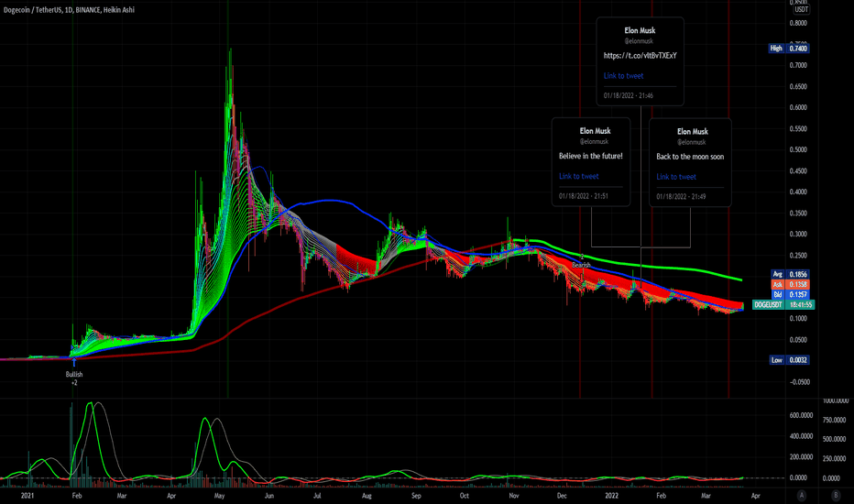Click the Jul label on the time axis
This screenshot has width=854, height=504.
pyautogui.click(x=317, y=495)
